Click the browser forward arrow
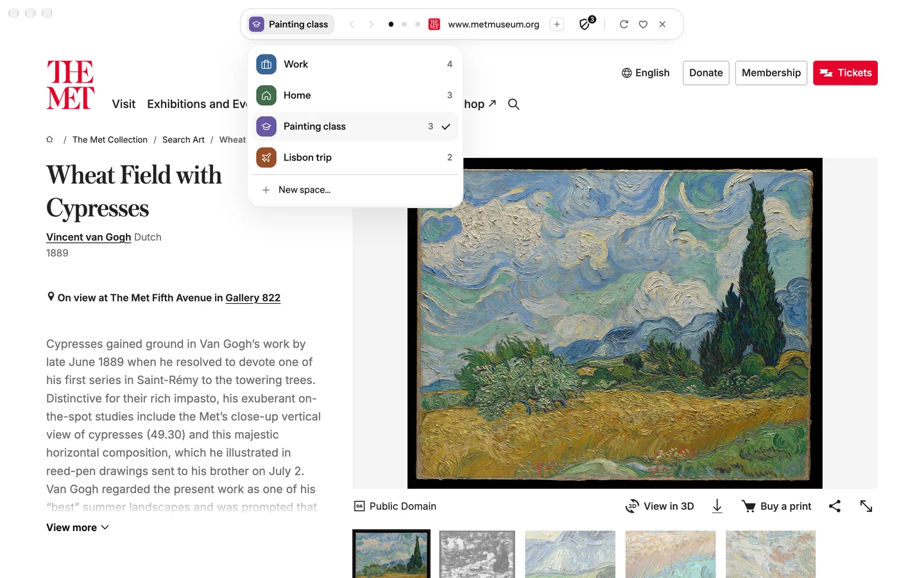The image size is (924, 578). pyautogui.click(x=371, y=24)
